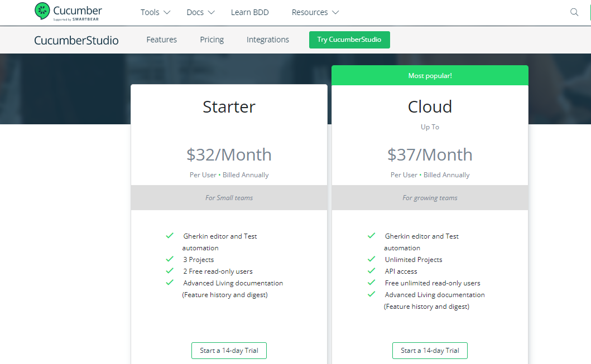Viewport: 591px width, 364px height.
Task: Open the search magnifier icon
Action: [x=574, y=12]
